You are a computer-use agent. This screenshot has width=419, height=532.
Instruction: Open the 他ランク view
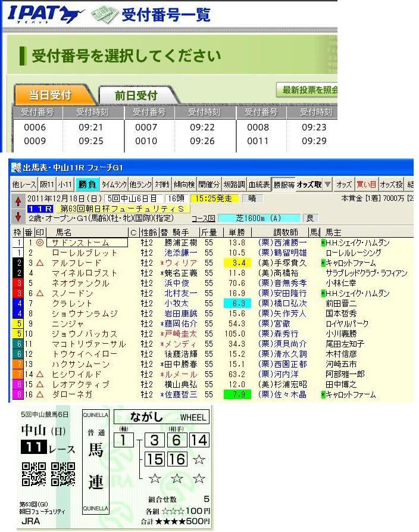pyautogui.click(x=140, y=184)
